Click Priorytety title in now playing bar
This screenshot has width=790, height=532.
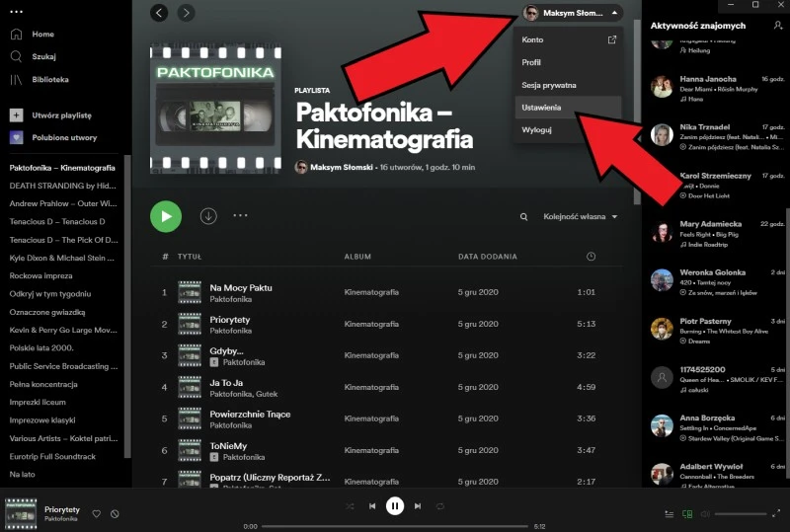62,509
